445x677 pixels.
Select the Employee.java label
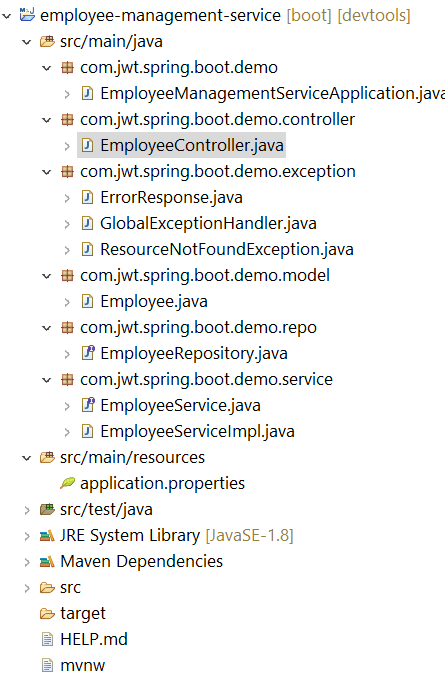(x=154, y=301)
